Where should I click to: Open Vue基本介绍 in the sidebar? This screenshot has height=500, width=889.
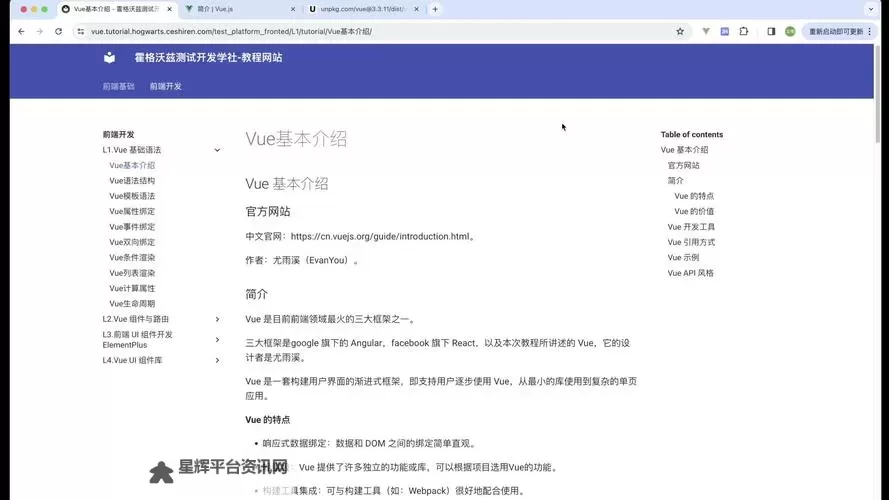click(x=132, y=165)
